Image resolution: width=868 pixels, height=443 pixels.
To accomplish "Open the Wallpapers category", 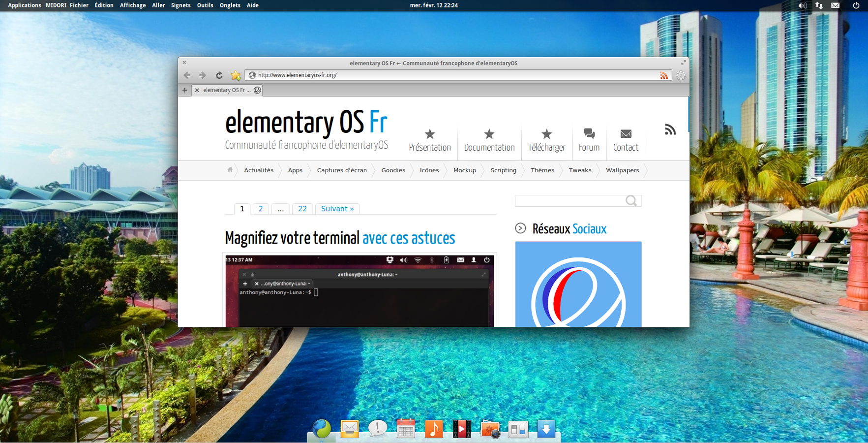I will click(623, 170).
